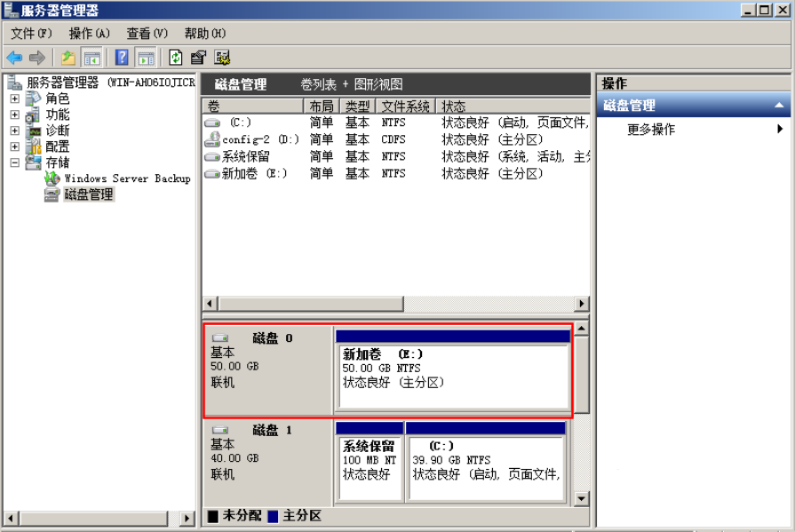Select 磁盘管理 in the tree
The height and width of the screenshot is (532, 795).
pos(89,195)
